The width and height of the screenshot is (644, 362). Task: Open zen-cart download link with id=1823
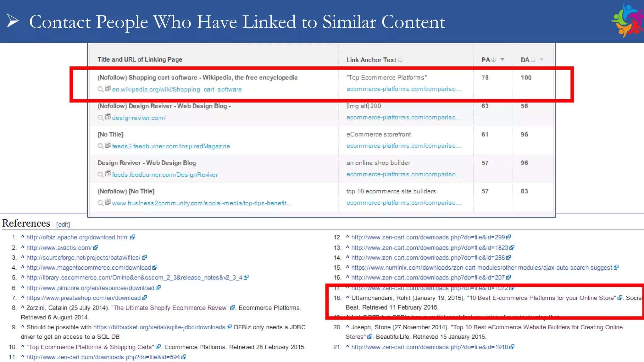tap(430, 248)
